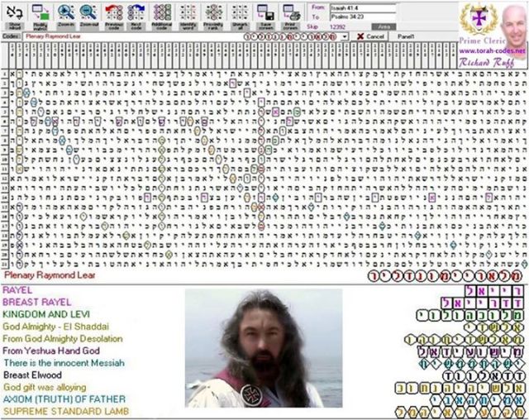
Task: Click the red X Cancel button
Action: (x=370, y=36)
